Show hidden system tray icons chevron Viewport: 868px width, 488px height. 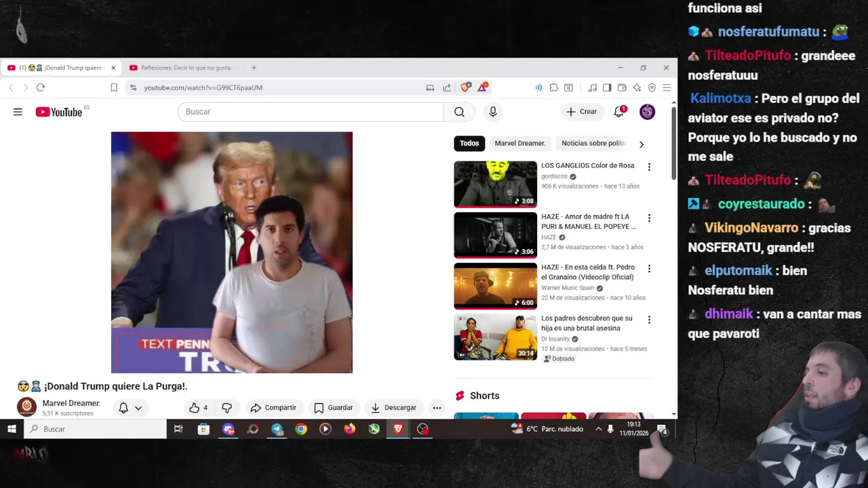[598, 429]
